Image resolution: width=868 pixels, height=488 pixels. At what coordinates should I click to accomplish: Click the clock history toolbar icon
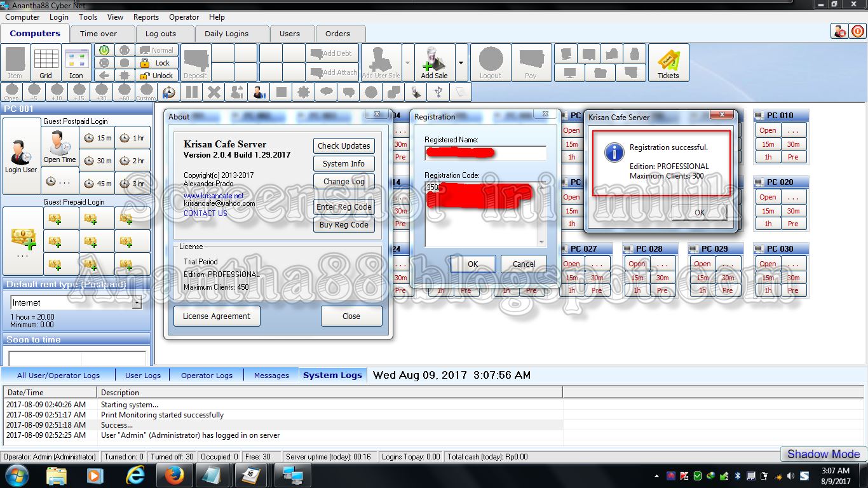click(169, 92)
